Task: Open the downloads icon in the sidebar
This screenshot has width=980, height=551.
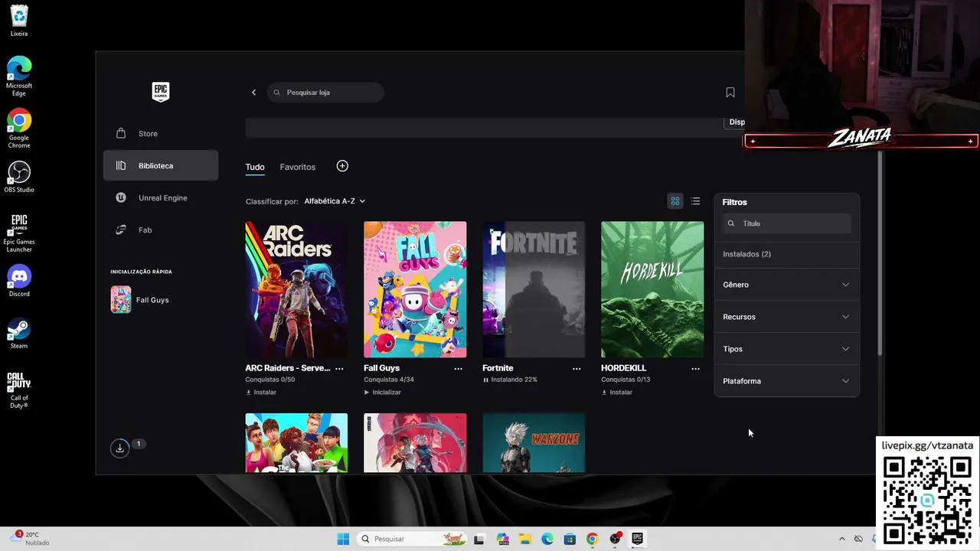Action: [120, 448]
